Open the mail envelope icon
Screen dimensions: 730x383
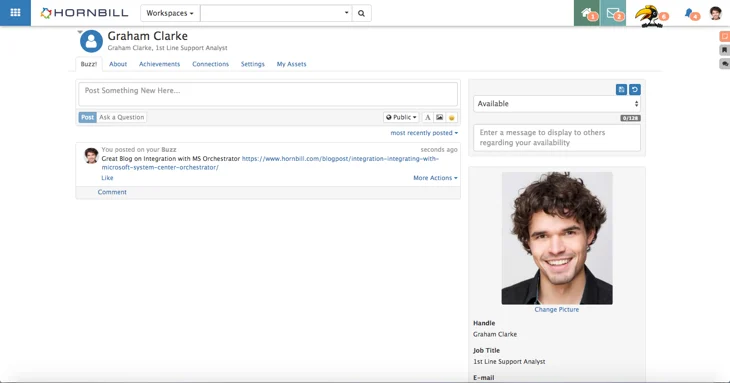click(x=613, y=13)
